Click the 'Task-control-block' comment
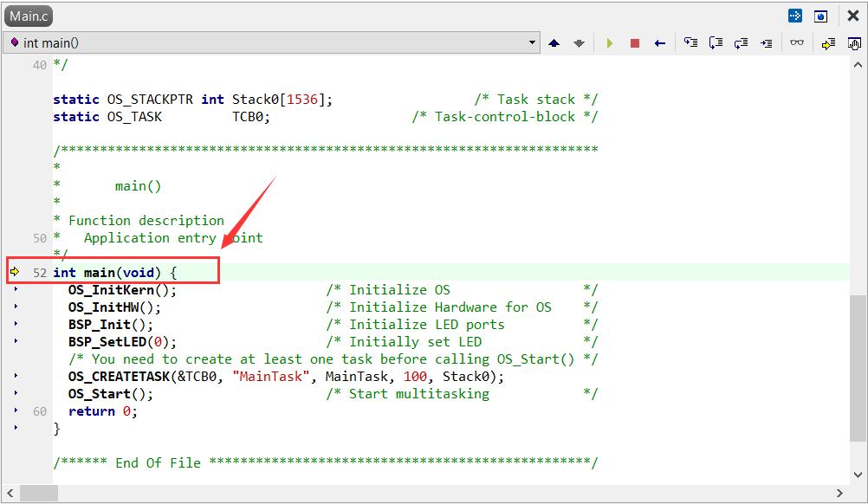Screen dimensions: 868x504 505,117
